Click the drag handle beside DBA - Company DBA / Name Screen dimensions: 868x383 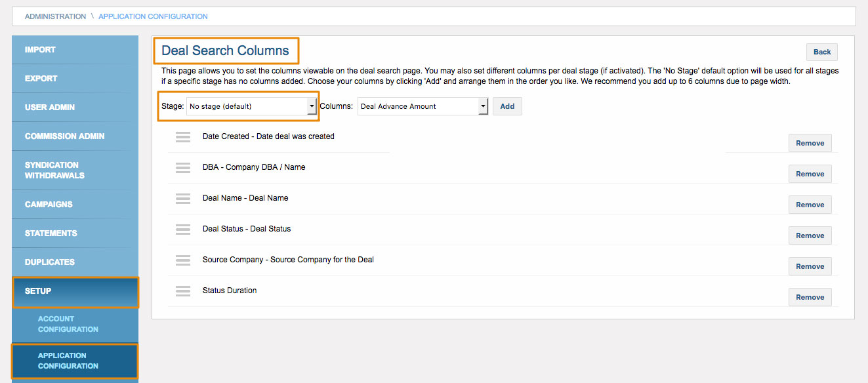[183, 168]
